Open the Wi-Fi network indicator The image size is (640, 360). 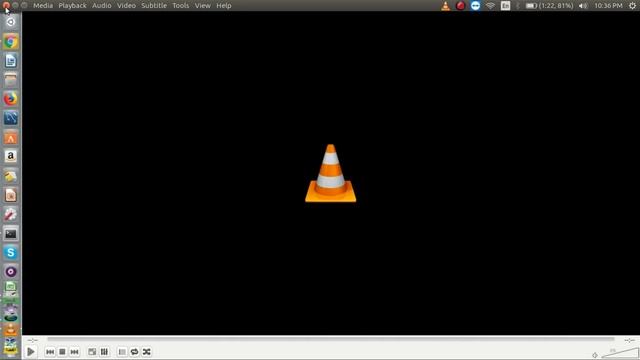pyautogui.click(x=490, y=6)
